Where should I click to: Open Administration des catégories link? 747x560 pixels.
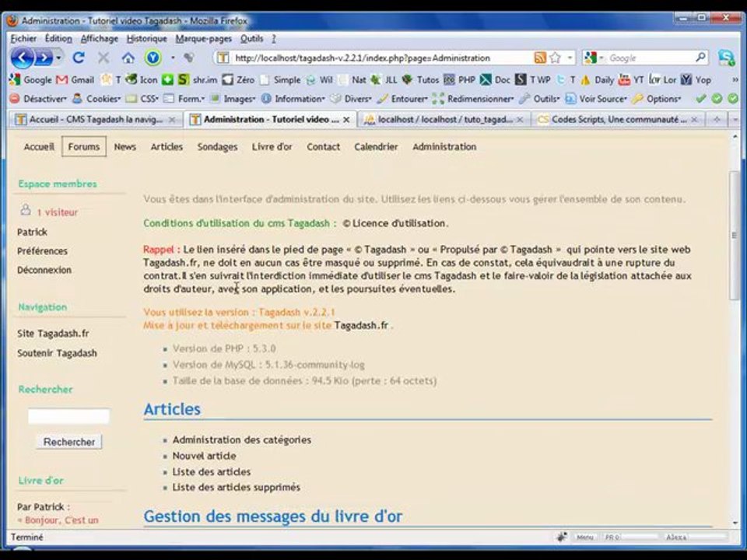pos(241,440)
